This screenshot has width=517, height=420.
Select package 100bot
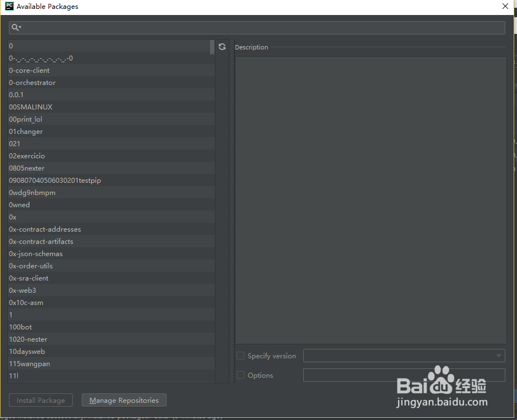tap(111, 327)
